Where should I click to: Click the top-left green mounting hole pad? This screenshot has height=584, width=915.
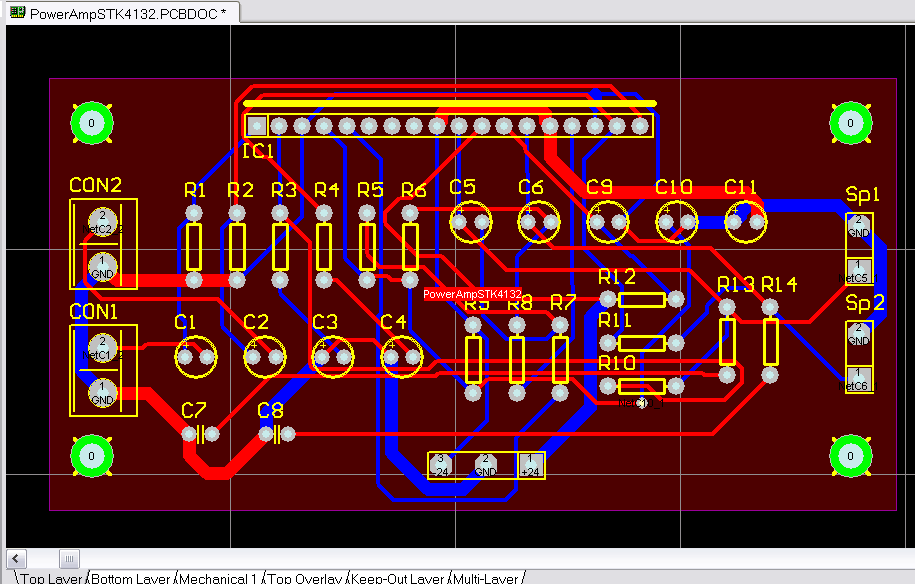tap(89, 123)
